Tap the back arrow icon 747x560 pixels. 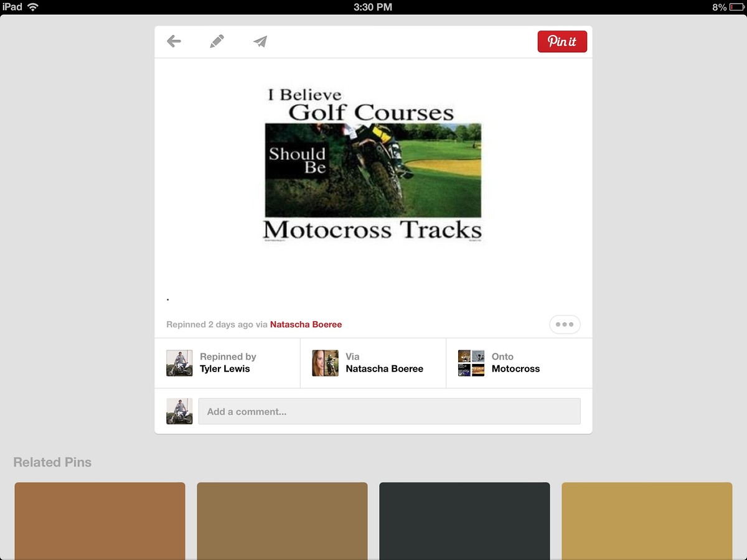click(x=174, y=42)
